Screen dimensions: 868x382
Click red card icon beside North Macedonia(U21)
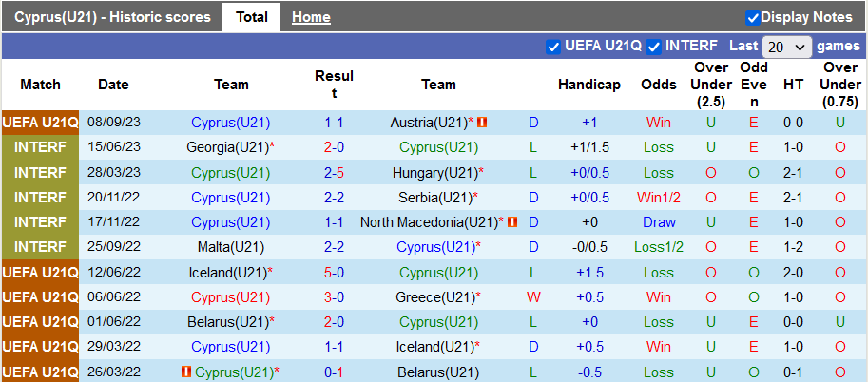tap(512, 222)
